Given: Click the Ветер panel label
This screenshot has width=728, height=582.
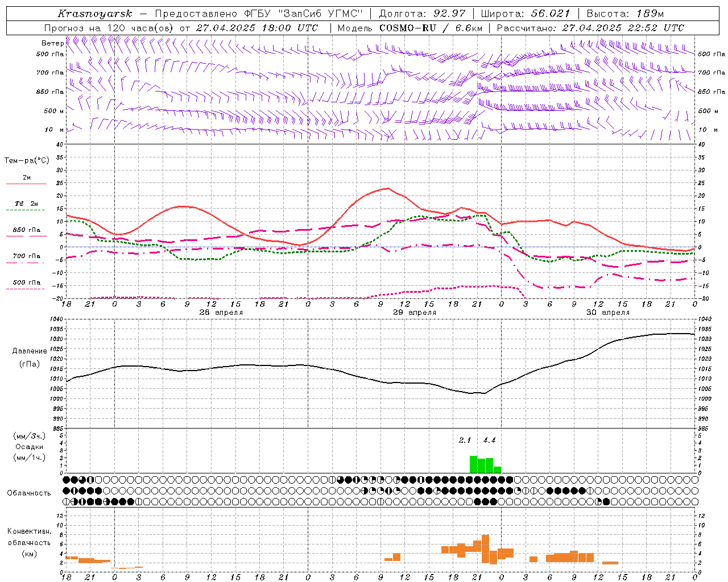Looking at the screenshot, I should (52, 43).
